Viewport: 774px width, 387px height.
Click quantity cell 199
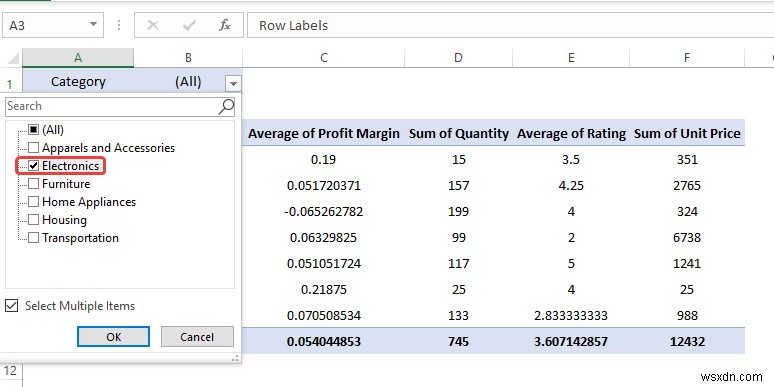tap(459, 212)
